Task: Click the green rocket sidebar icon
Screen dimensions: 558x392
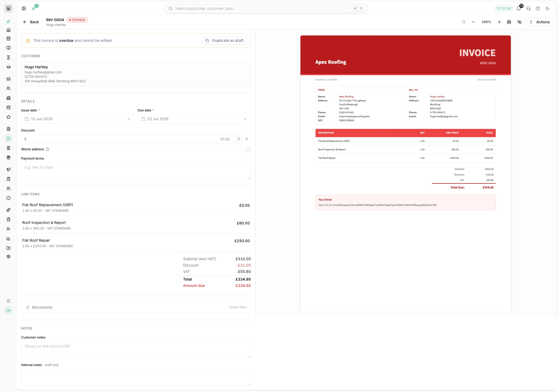Action: pos(8,21)
